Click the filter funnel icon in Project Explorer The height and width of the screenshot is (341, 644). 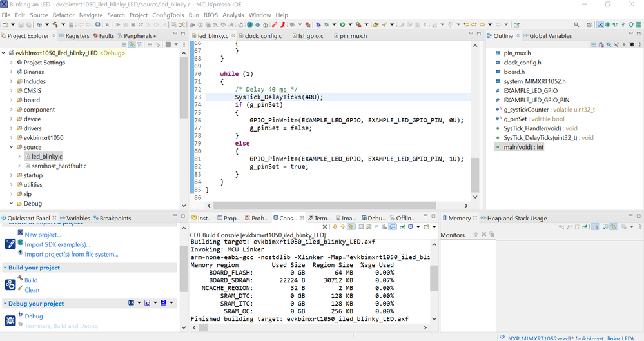(139, 44)
